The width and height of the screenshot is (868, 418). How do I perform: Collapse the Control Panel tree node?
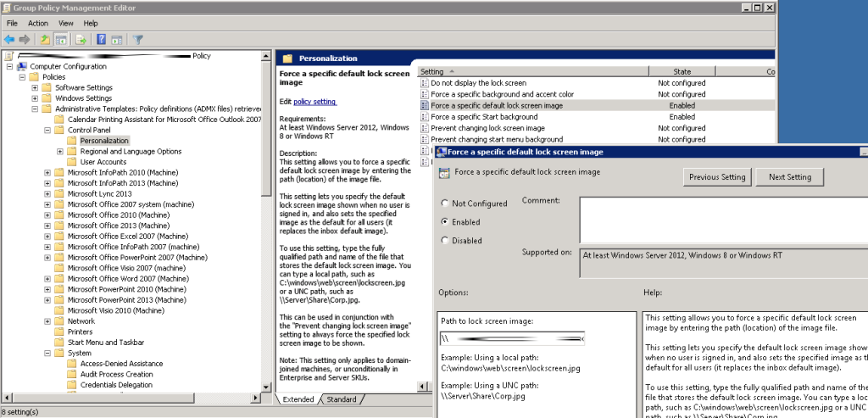[47, 131]
